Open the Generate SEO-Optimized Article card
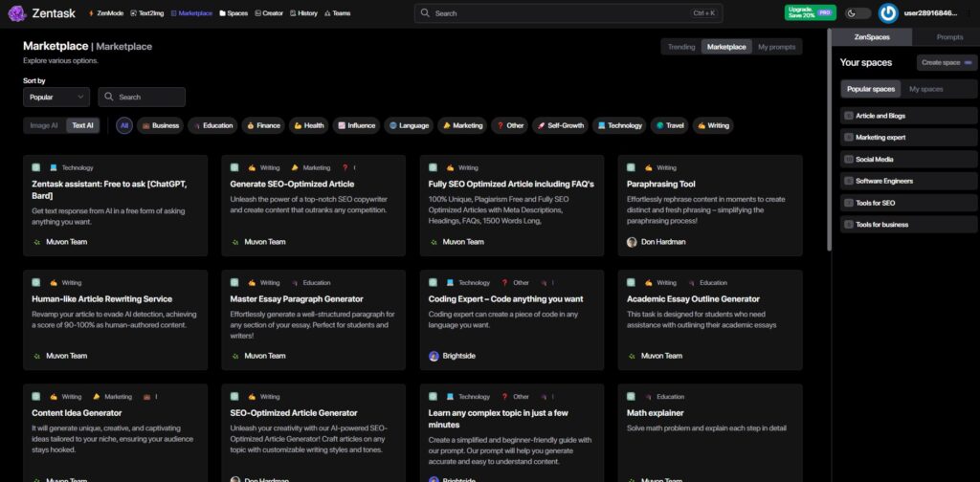980x482 pixels. point(313,206)
